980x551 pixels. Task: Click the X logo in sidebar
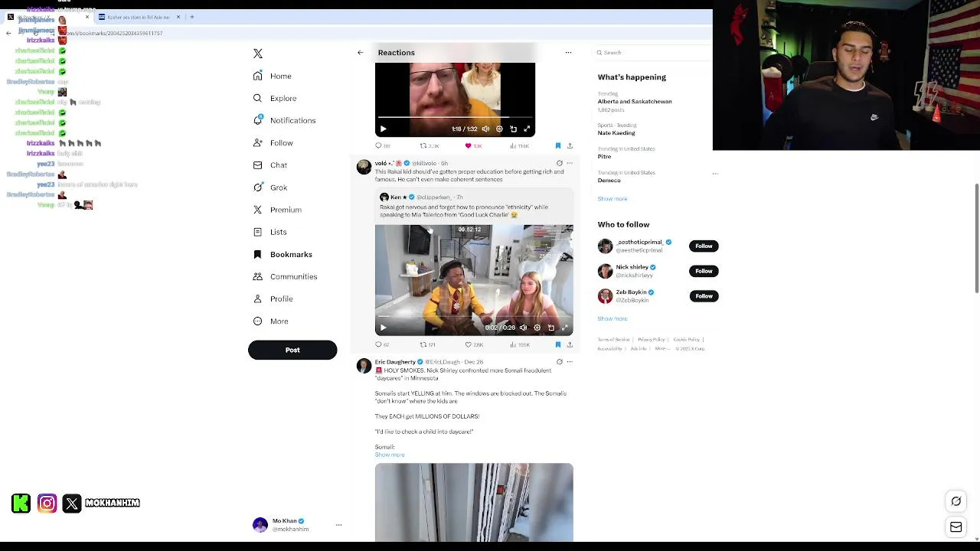(x=258, y=54)
